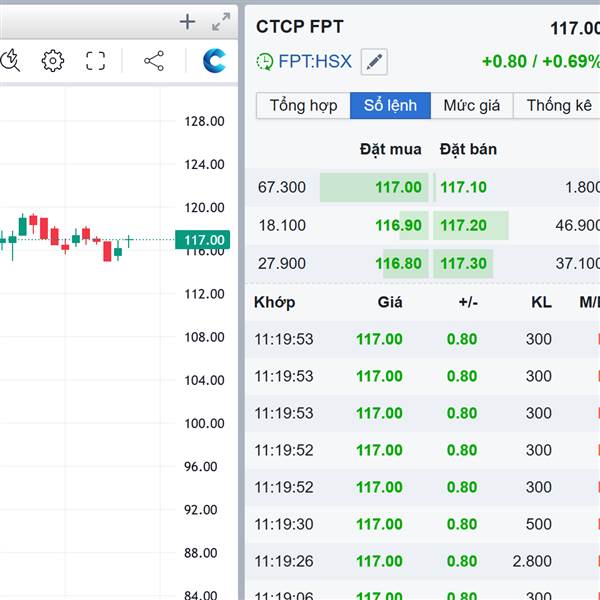The width and height of the screenshot is (600, 600).
Task: Click volume 500 in trade list
Action: [539, 524]
